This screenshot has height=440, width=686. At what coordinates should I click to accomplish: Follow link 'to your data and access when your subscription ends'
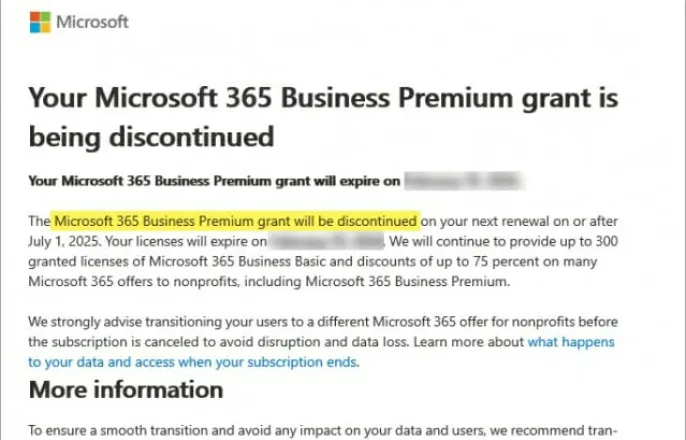193,362
